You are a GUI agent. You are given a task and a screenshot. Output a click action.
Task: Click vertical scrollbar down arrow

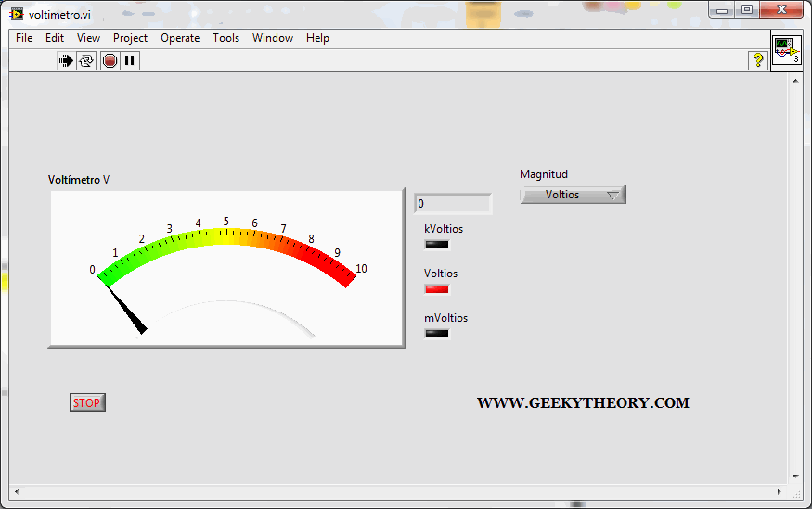795,477
